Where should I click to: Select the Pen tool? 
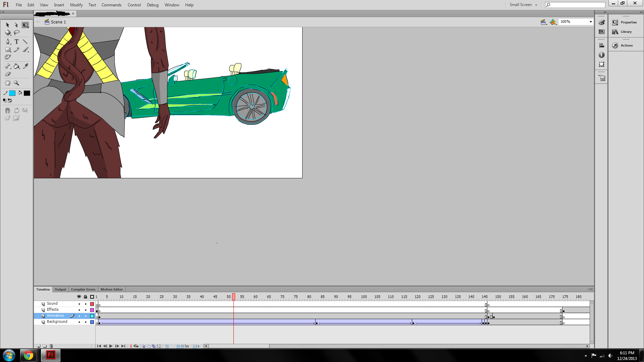point(8,42)
